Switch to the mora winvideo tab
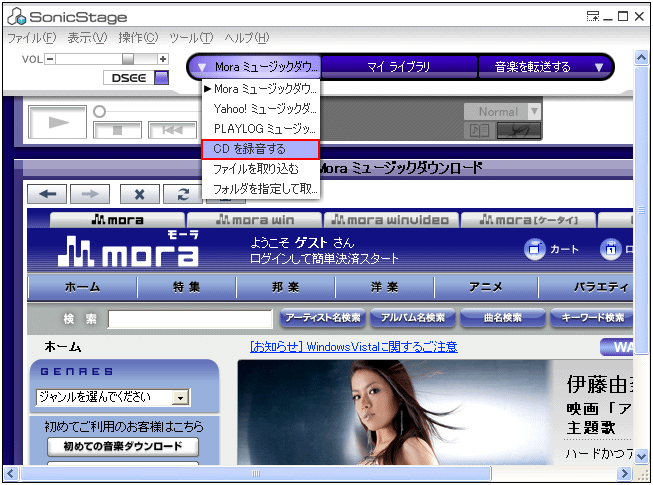 pos(391,220)
